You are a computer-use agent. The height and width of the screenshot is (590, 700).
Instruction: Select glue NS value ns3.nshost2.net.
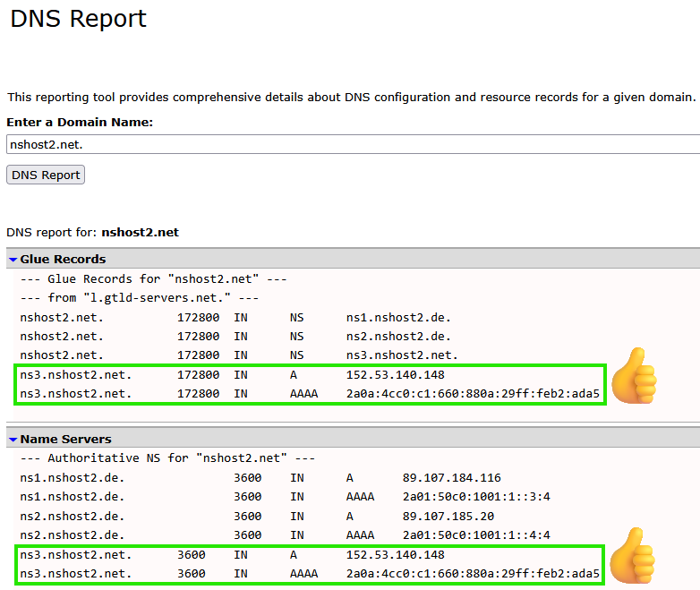[402, 355]
